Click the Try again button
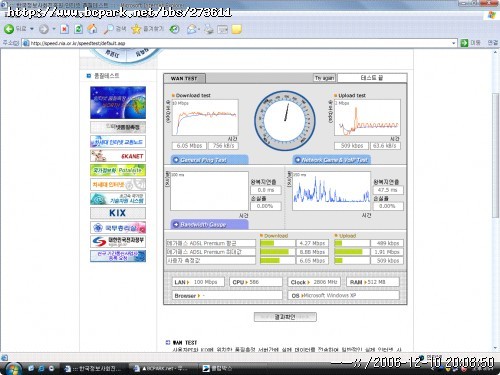 click(324, 78)
